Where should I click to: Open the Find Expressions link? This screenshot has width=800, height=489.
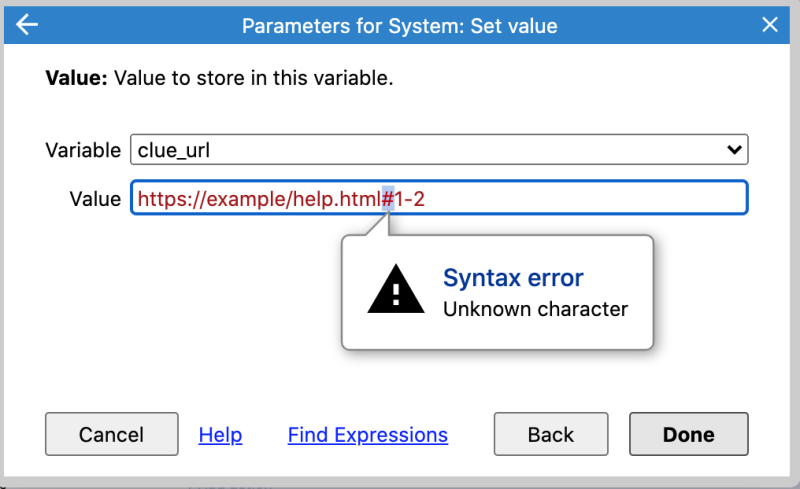point(368,435)
